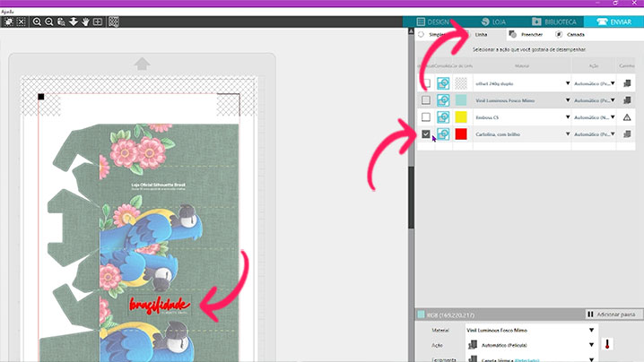Click the tool icon beside Automático (Película)

click(x=473, y=345)
